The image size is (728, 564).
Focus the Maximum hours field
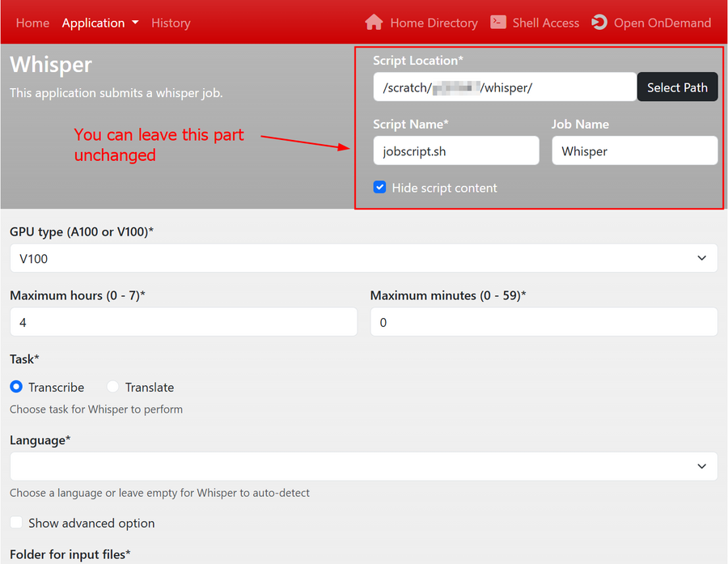click(x=183, y=322)
